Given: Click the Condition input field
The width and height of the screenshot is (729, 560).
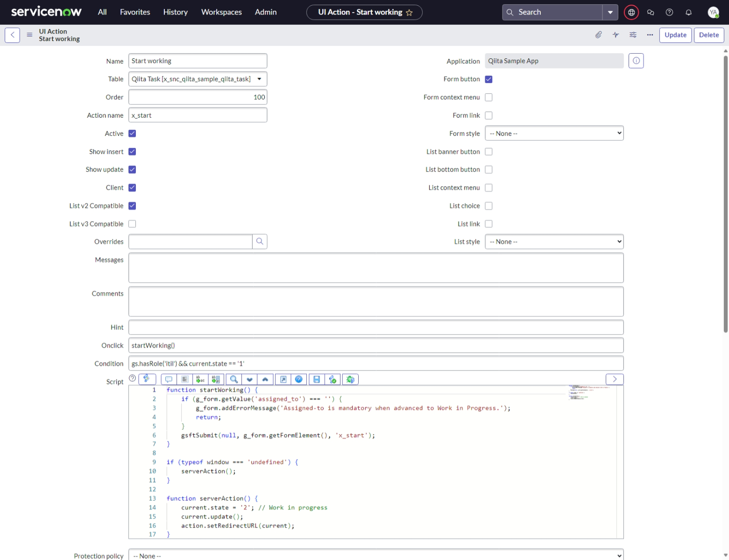Looking at the screenshot, I should click(x=376, y=364).
